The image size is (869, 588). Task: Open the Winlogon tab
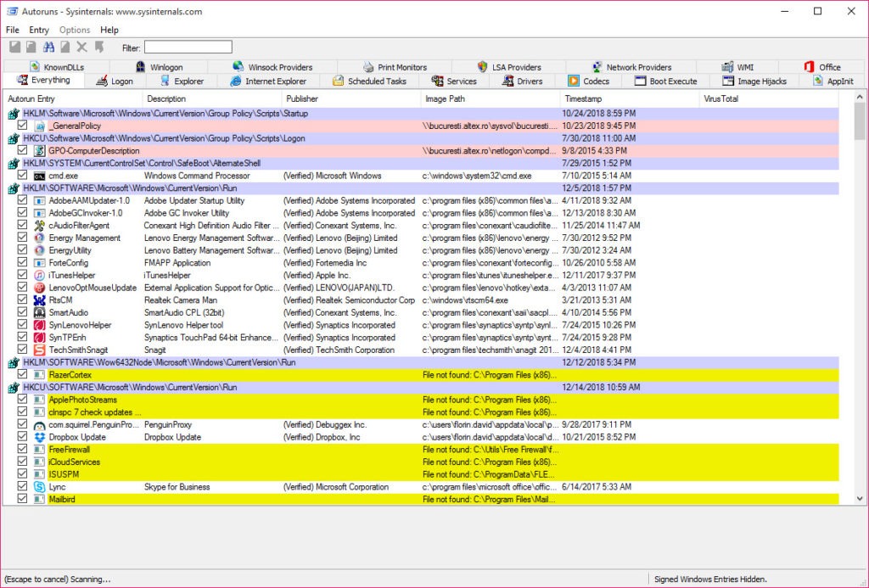160,67
